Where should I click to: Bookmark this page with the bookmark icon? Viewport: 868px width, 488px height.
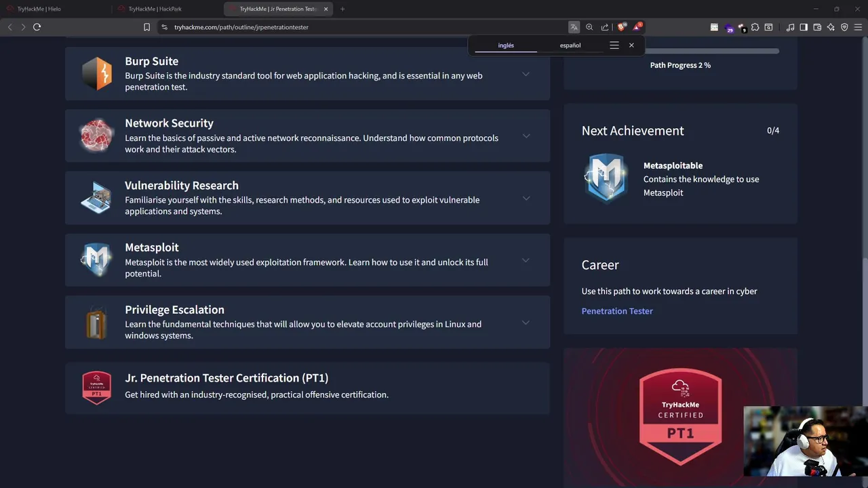click(146, 27)
